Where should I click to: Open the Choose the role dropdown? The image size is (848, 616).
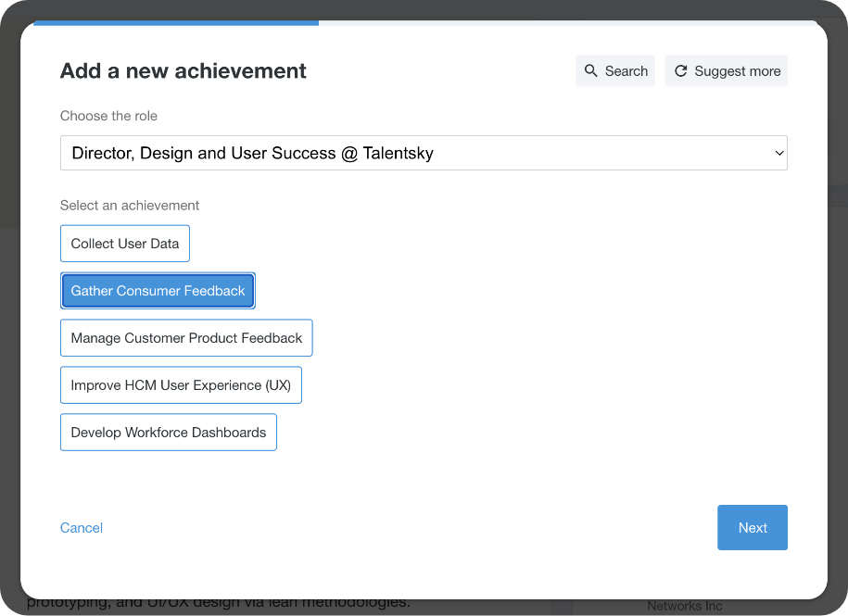tap(424, 153)
